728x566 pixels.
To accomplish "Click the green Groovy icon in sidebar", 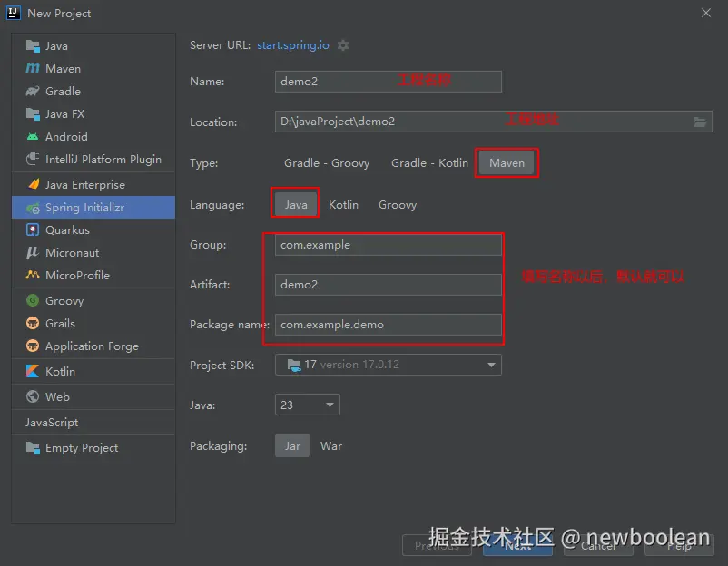I will [x=33, y=300].
